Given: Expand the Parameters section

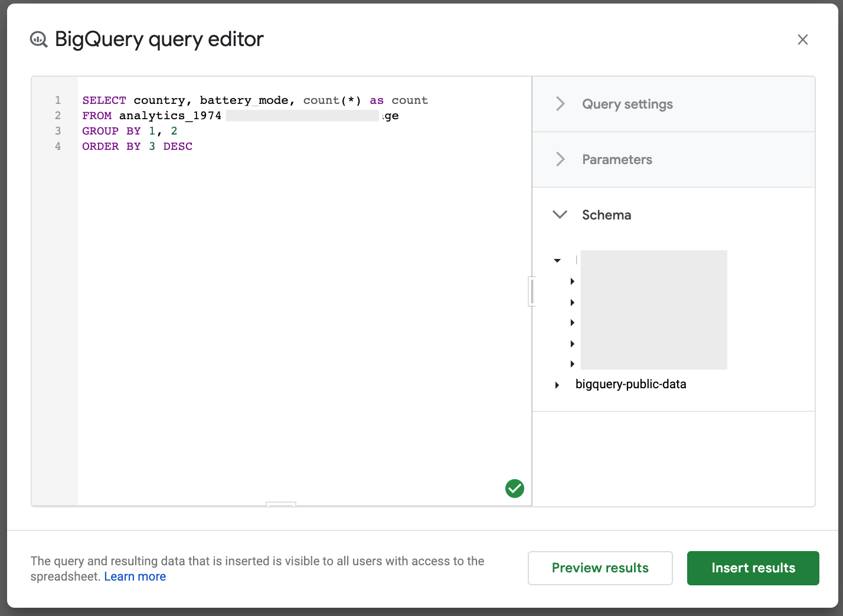Looking at the screenshot, I should point(616,160).
